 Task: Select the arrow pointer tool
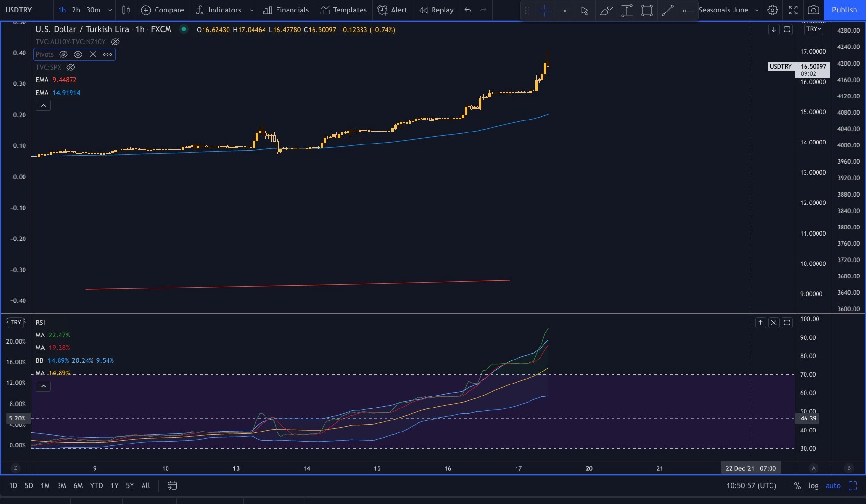pos(585,11)
